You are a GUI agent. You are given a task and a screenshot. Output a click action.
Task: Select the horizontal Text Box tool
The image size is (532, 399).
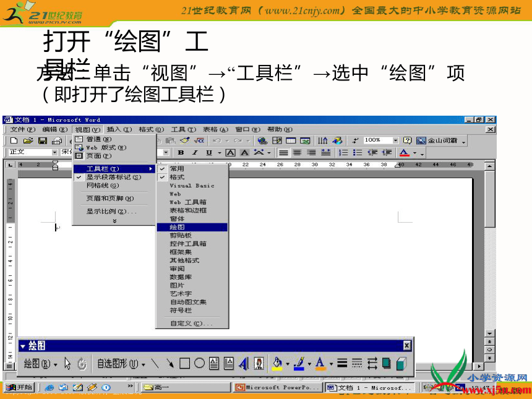(214, 364)
